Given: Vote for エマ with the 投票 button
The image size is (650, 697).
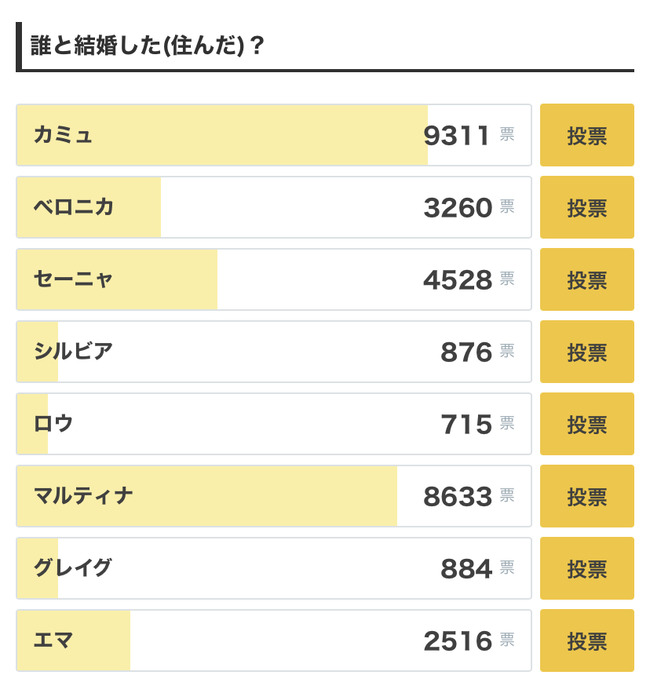Looking at the screenshot, I should coord(587,641).
